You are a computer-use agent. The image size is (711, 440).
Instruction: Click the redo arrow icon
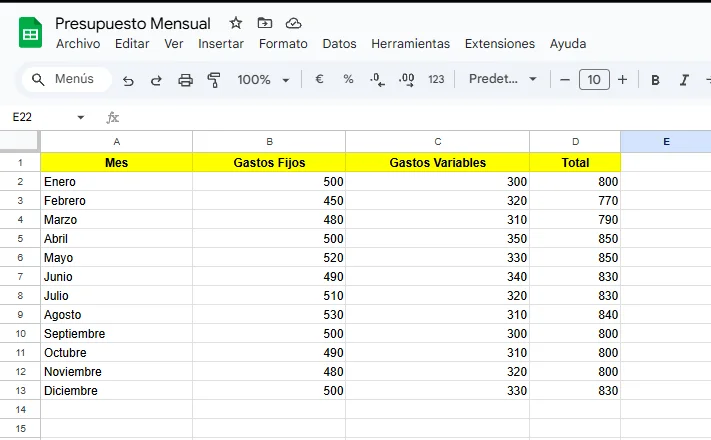click(156, 80)
